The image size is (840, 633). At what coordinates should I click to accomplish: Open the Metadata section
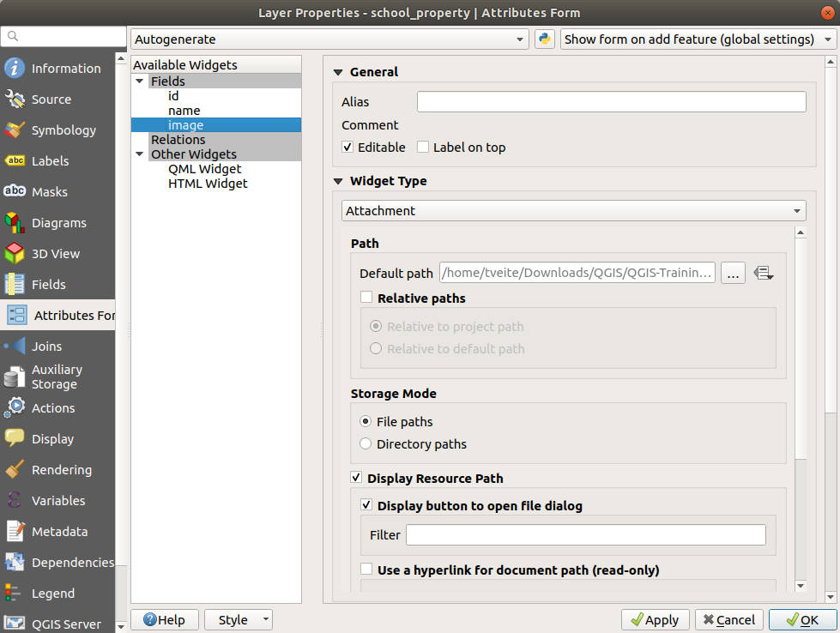tap(59, 532)
